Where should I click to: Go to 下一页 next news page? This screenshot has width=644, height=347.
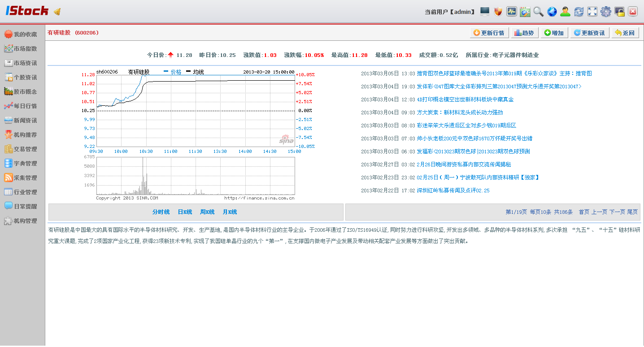click(x=617, y=212)
